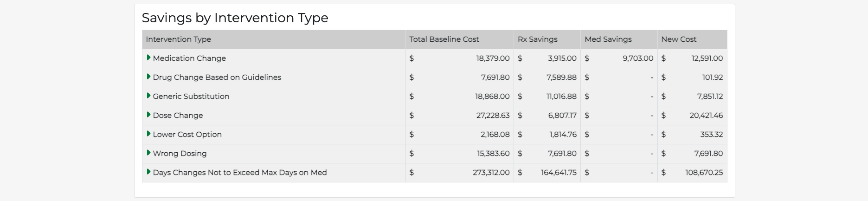Viewport: 868px width, 201px height.
Task: Click the Rx Savings column header
Action: [538, 39]
